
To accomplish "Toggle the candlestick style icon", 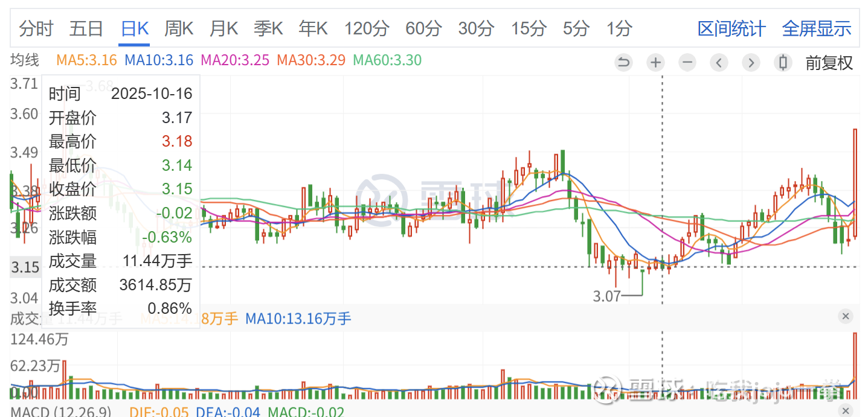I will point(783,62).
